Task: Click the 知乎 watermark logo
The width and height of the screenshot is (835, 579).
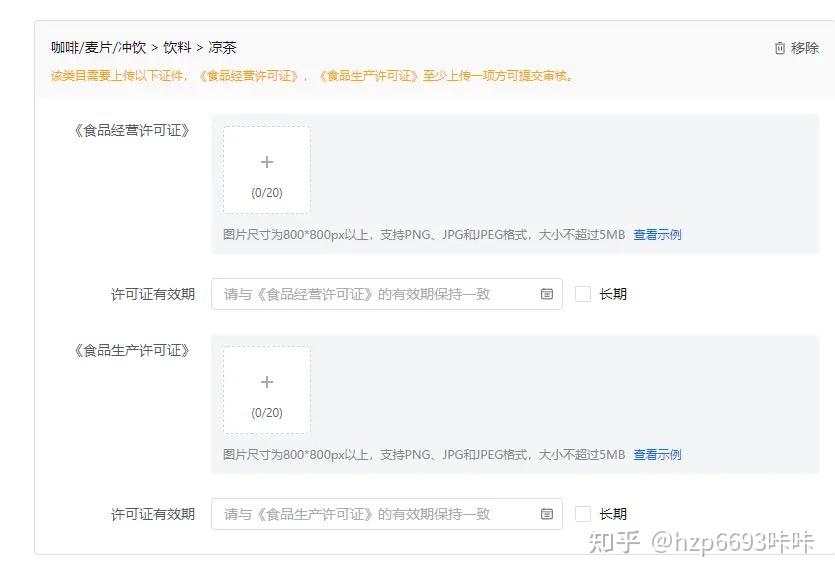Action: point(614,542)
